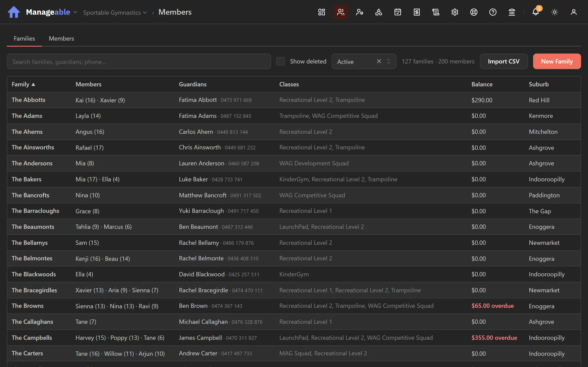Enable the Show deleted checkbox
The image size is (588, 367).
pyautogui.click(x=280, y=61)
